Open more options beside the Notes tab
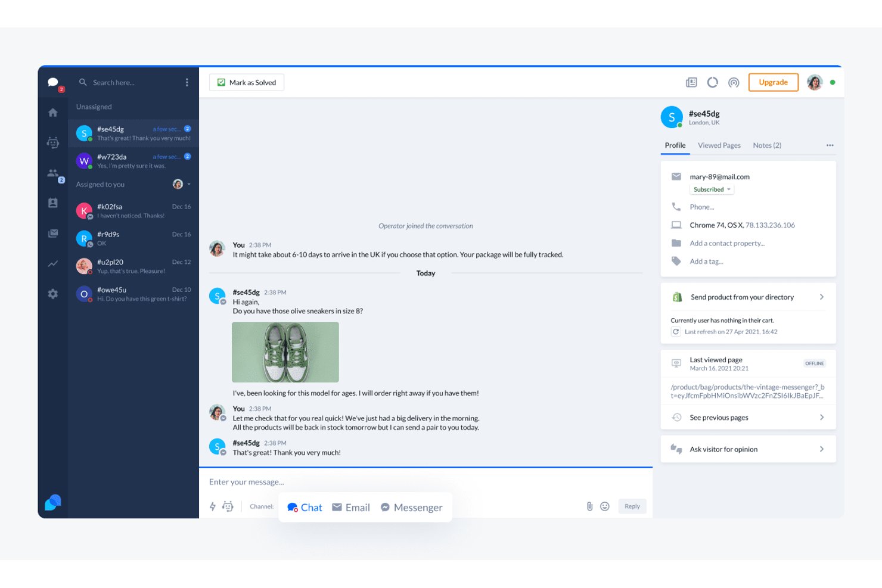Viewport: 882px width, 588px height. 830,145
